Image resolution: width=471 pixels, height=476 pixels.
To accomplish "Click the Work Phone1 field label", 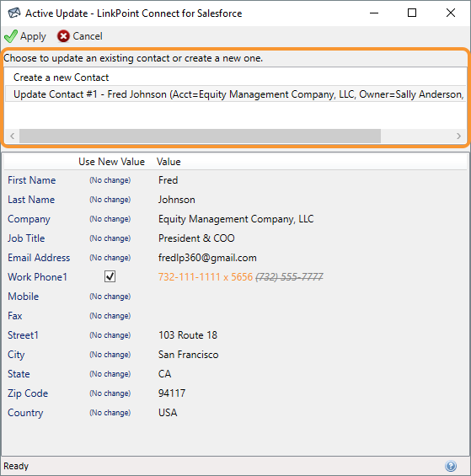I will (x=37, y=277).
